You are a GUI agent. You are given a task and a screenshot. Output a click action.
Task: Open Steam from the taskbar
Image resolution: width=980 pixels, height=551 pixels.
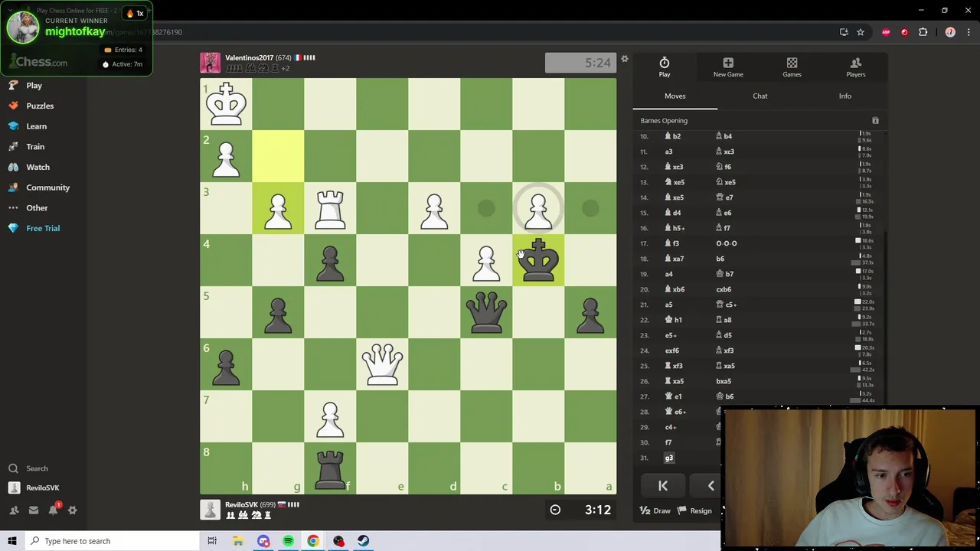point(363,541)
